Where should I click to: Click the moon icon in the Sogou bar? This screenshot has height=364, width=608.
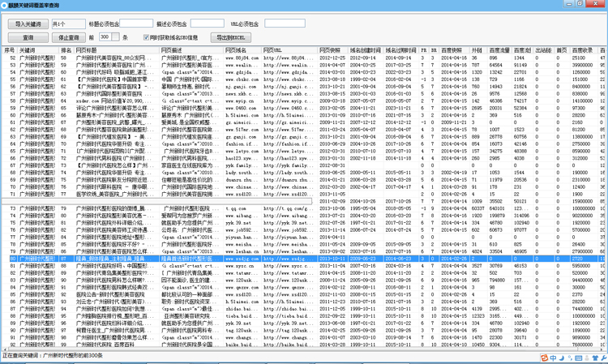[x=562, y=358]
